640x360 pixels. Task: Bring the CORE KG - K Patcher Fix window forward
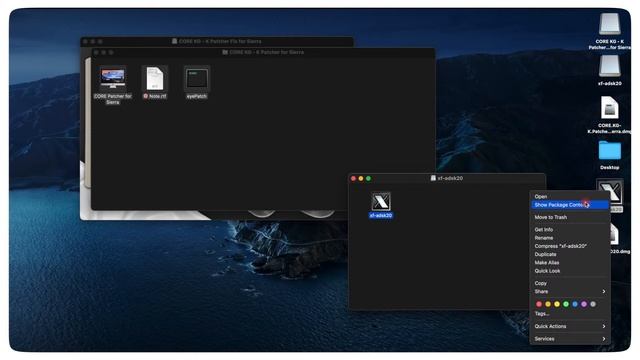click(x=217, y=41)
